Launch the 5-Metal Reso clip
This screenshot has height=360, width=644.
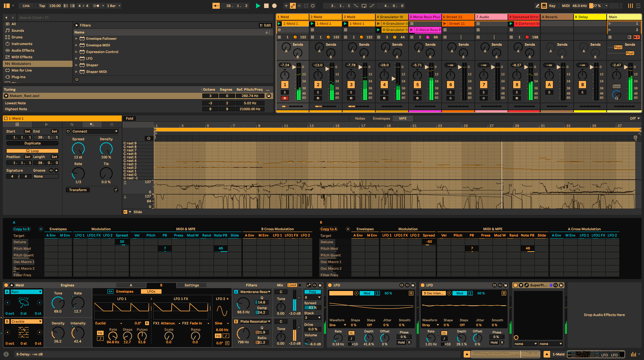[x=412, y=30]
